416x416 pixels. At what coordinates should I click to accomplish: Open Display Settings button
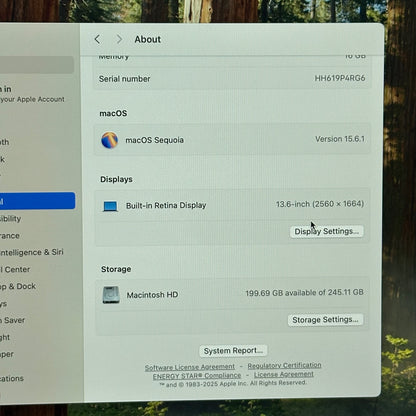[x=326, y=231]
